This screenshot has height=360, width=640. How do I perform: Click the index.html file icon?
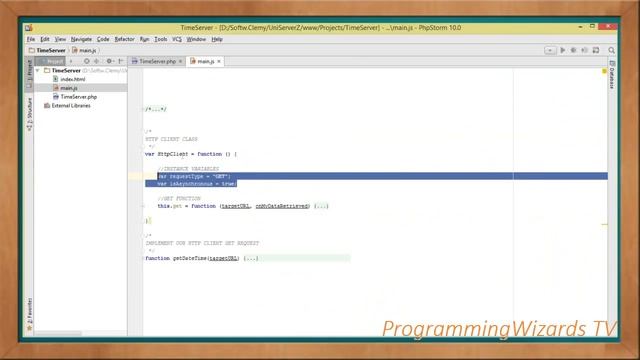[56, 79]
